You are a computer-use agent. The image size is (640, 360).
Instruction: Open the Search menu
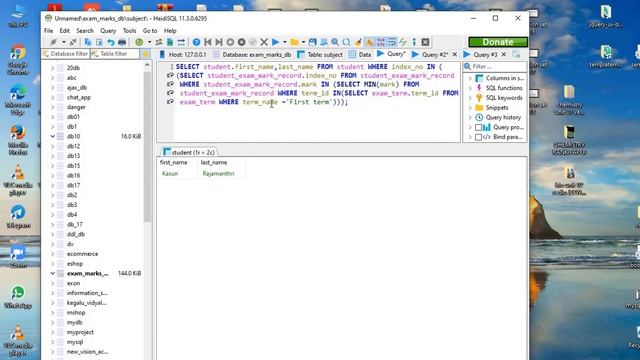point(85,31)
